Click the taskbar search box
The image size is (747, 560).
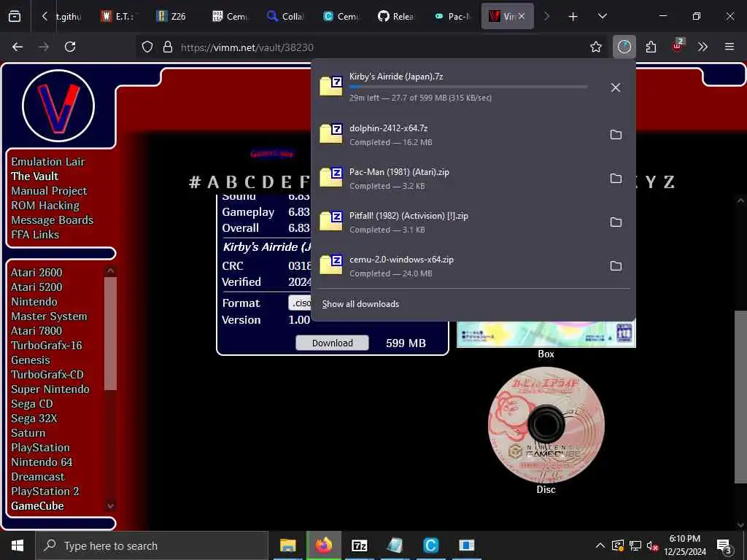(x=152, y=545)
